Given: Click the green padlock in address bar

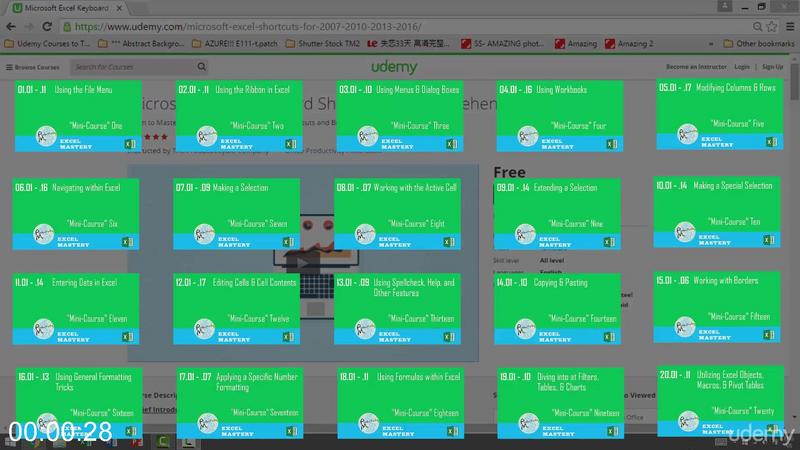Looking at the screenshot, I should 67,27.
